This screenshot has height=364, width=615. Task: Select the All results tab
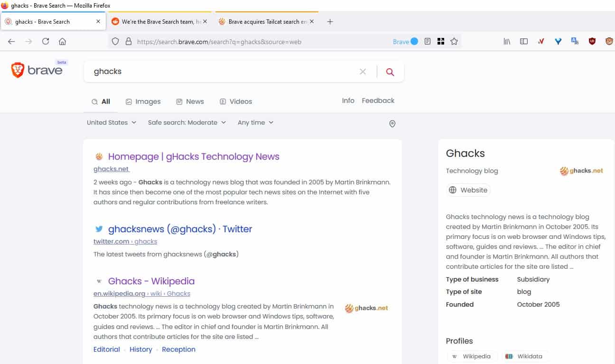(101, 101)
